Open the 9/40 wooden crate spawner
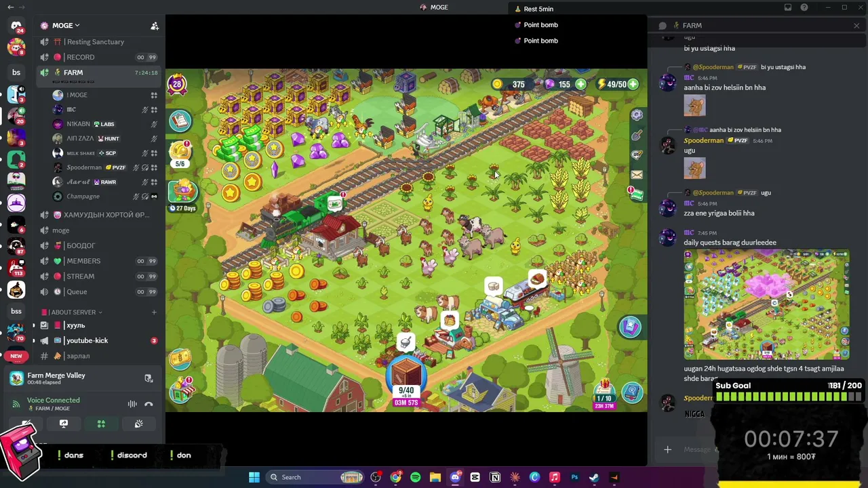The width and height of the screenshot is (868, 488). click(x=406, y=381)
